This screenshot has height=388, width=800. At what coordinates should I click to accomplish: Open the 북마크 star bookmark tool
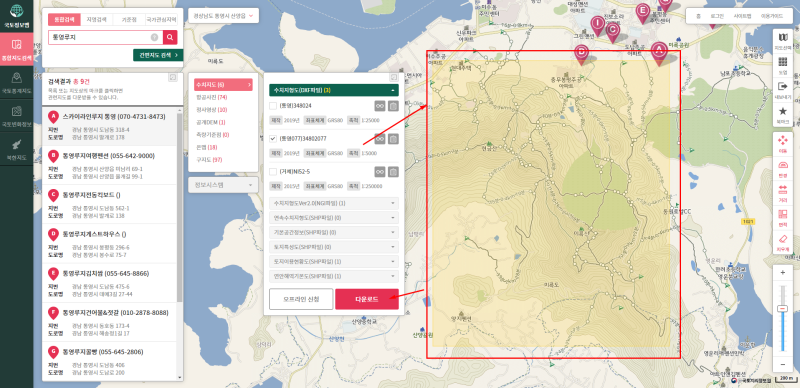coord(783,114)
